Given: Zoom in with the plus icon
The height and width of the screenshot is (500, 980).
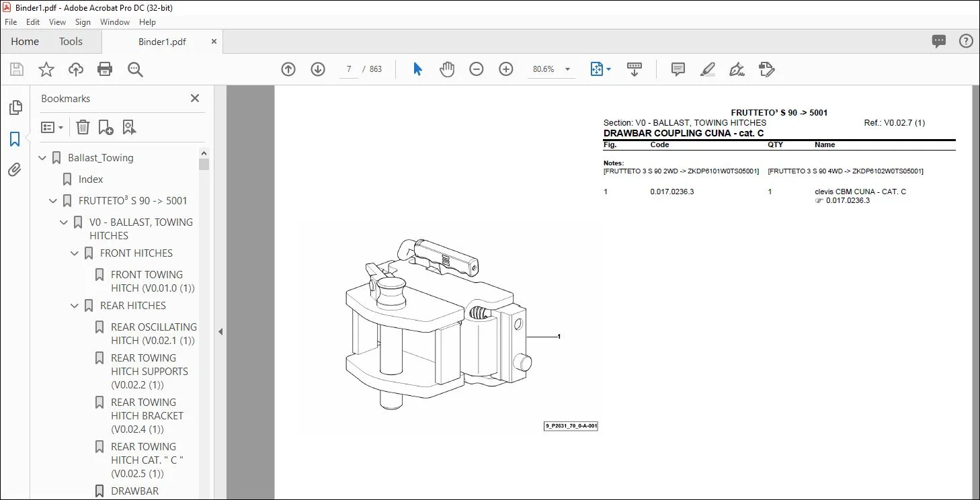Looking at the screenshot, I should tap(506, 69).
